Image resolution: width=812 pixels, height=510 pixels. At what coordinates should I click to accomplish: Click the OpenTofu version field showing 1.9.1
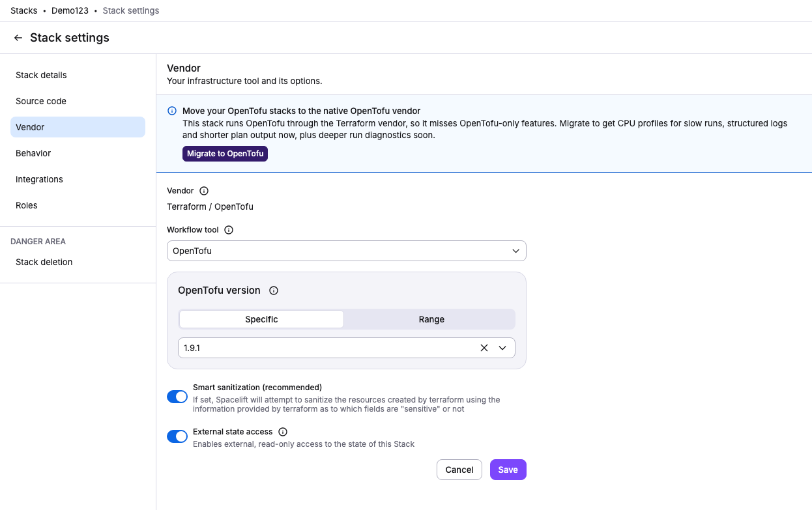[346, 348]
